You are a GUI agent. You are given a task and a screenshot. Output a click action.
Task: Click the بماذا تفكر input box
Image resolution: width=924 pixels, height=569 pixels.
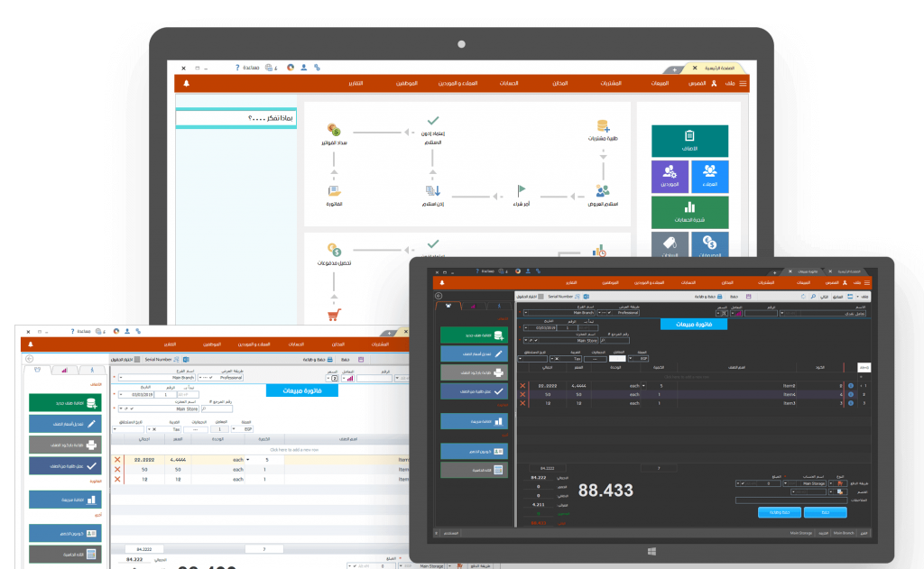tap(236, 118)
